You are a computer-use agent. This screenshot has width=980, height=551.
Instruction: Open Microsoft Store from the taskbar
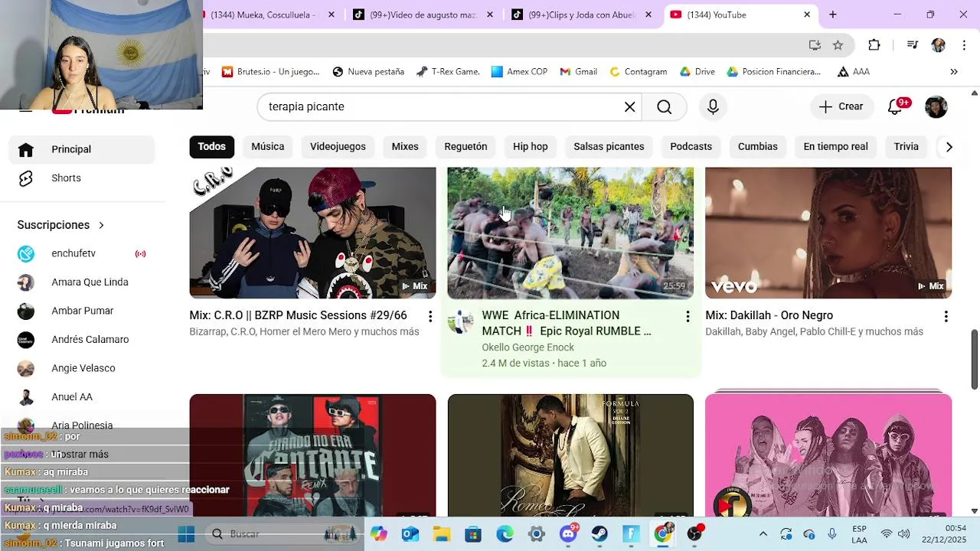click(473, 533)
